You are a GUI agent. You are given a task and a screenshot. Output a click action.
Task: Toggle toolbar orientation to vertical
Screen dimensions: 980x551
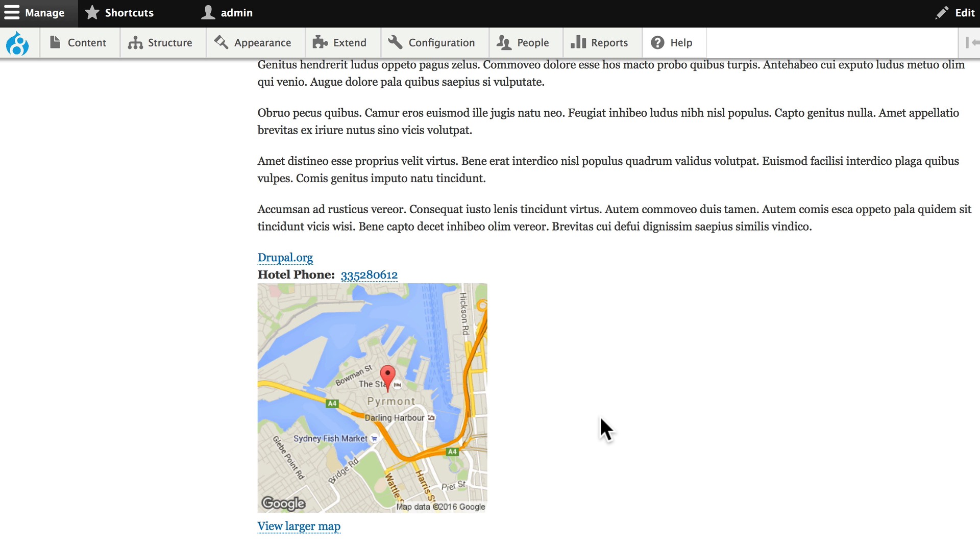(x=970, y=43)
